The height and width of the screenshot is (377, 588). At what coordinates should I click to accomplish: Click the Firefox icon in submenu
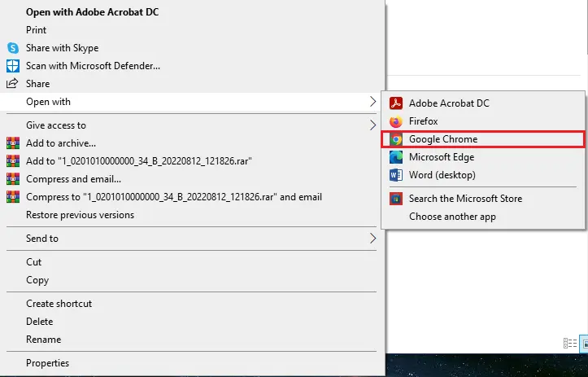[x=396, y=121]
